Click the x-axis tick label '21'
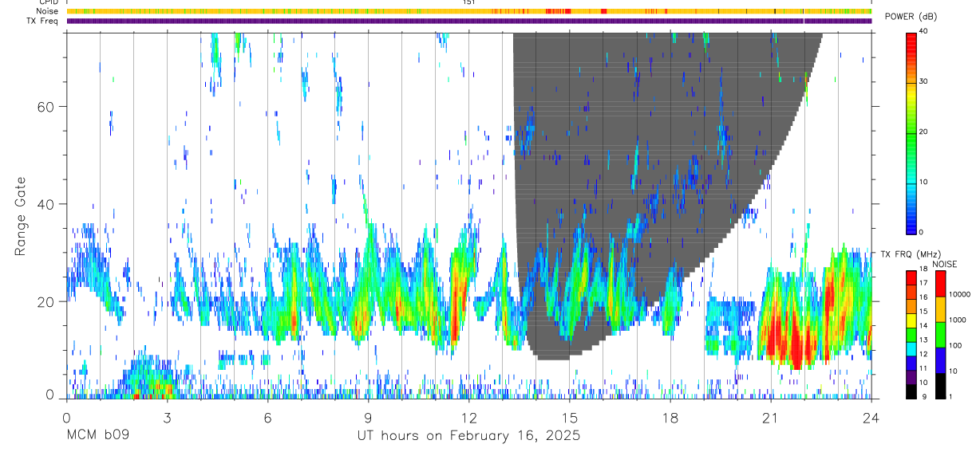 770,417
